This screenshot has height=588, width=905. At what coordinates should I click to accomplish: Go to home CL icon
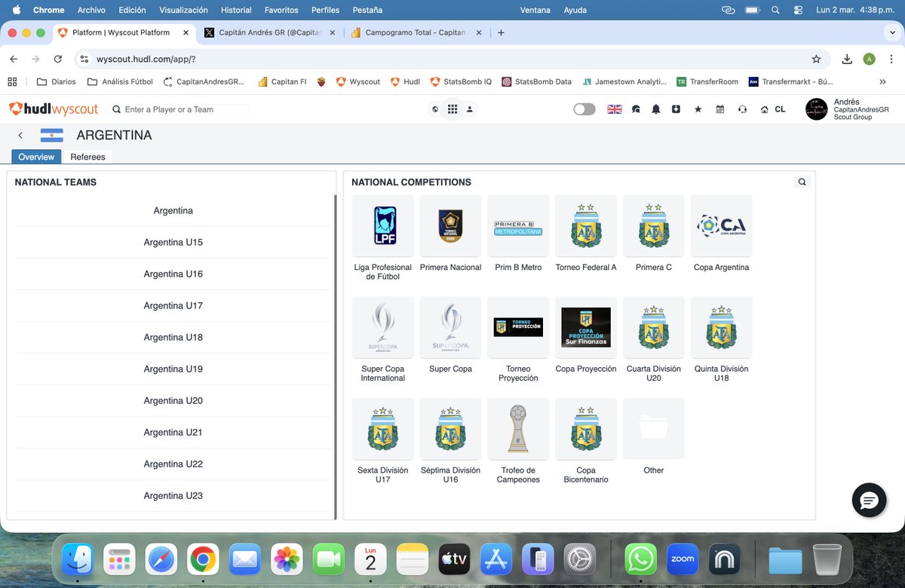pyautogui.click(x=772, y=109)
